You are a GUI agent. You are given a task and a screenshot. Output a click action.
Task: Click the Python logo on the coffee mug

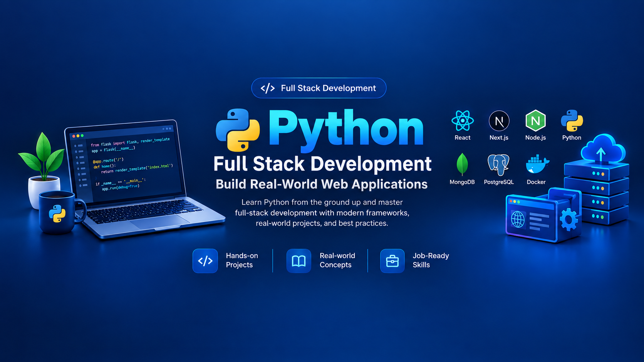57,214
